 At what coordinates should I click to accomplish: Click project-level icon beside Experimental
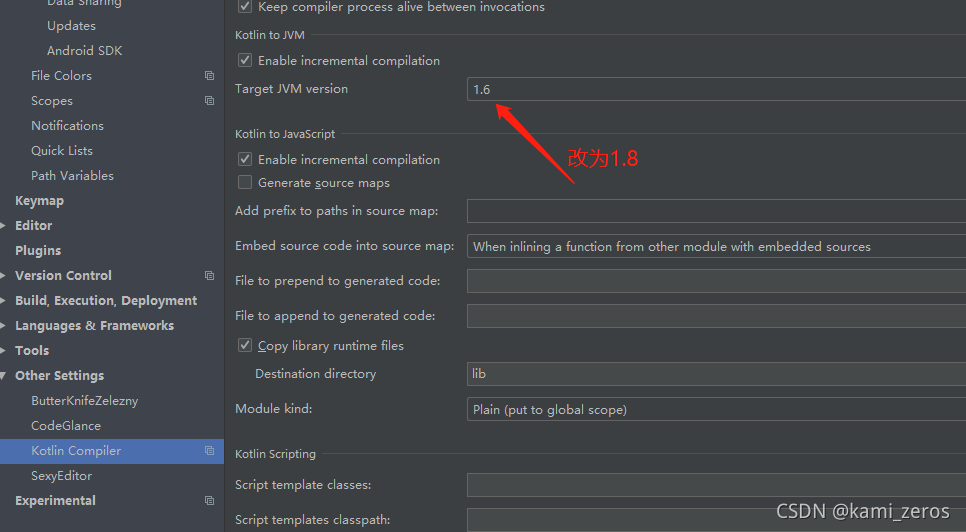(x=209, y=501)
